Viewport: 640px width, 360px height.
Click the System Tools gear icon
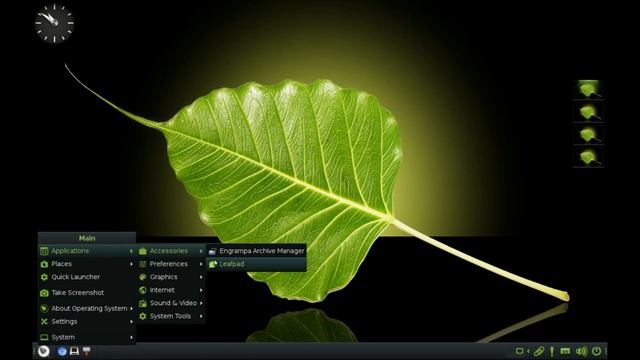tap(142, 316)
